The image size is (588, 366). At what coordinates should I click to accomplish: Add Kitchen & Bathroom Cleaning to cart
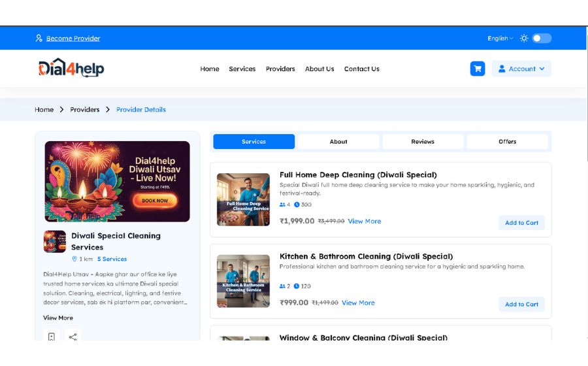tap(521, 304)
